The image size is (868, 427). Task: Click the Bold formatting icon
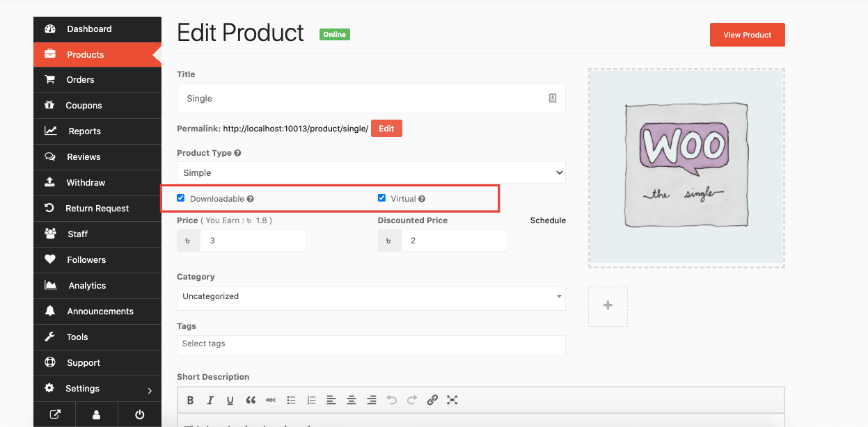coord(190,400)
